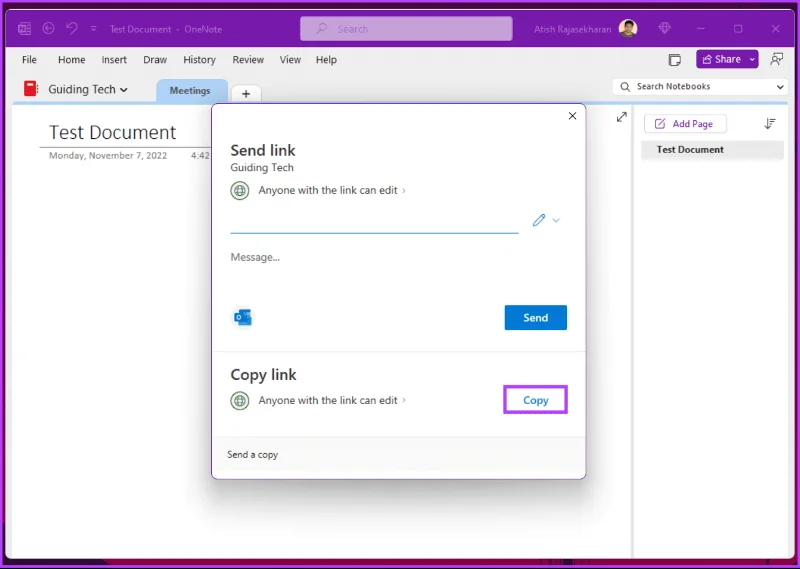Change Send link permission settings

point(332,190)
